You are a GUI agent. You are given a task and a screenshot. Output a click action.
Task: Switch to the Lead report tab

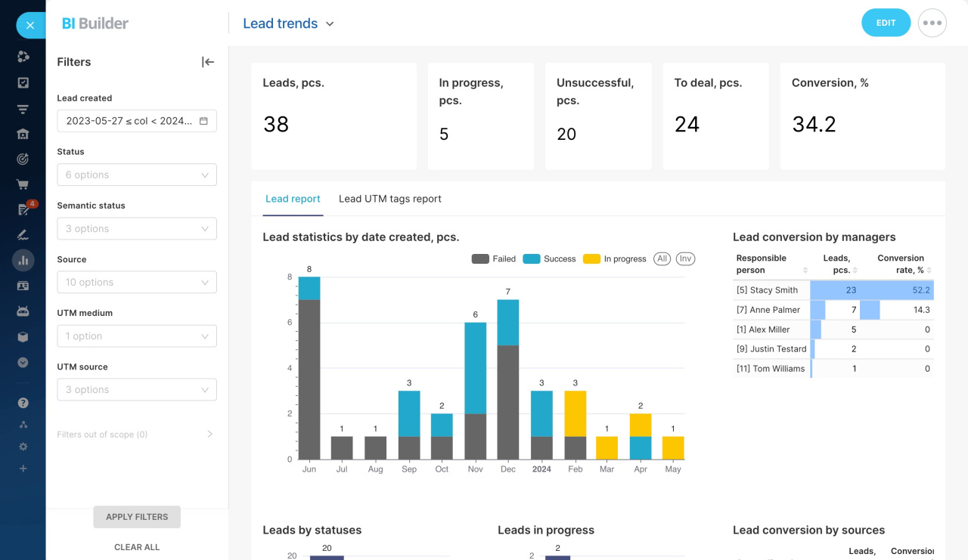pos(293,199)
